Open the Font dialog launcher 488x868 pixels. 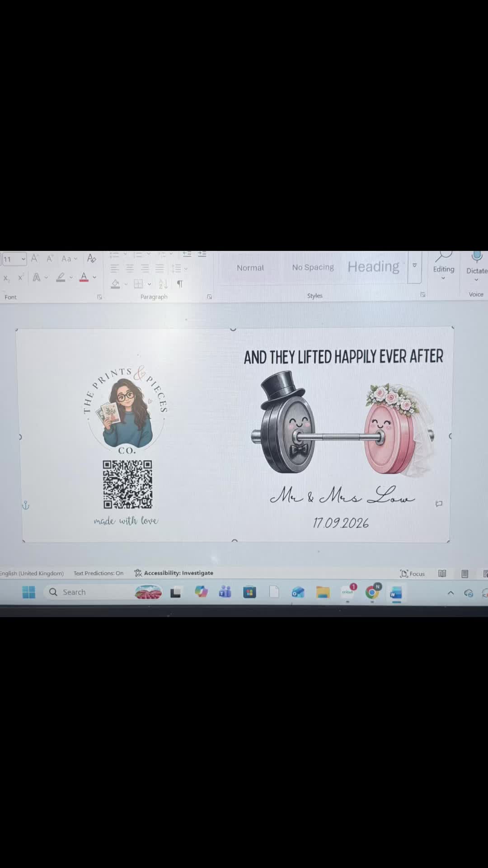[x=99, y=297]
